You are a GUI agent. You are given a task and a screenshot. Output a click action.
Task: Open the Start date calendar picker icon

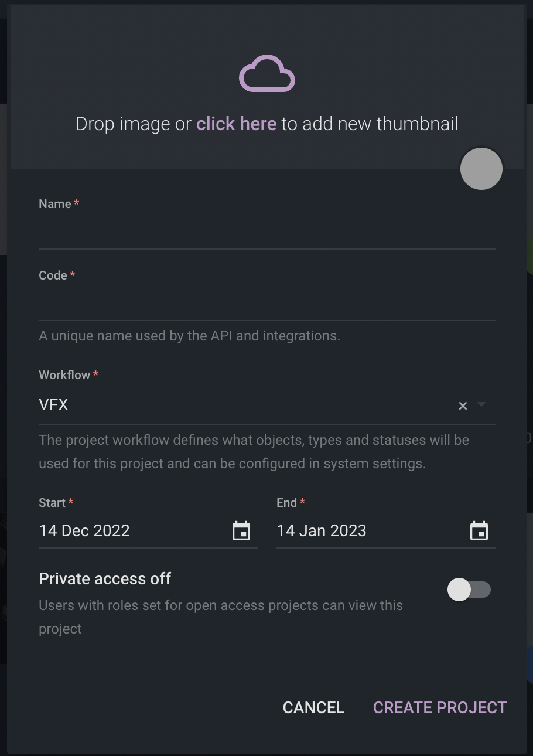pos(241,531)
